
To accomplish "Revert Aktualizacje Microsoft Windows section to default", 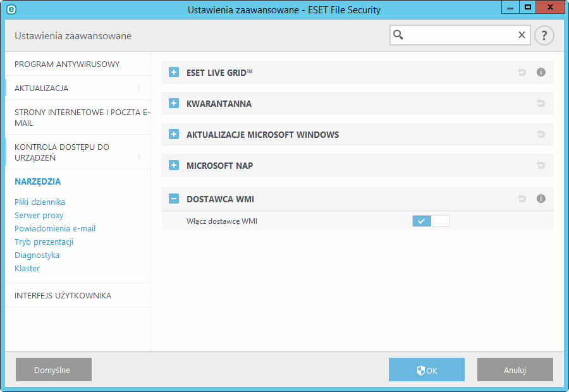I will [541, 134].
